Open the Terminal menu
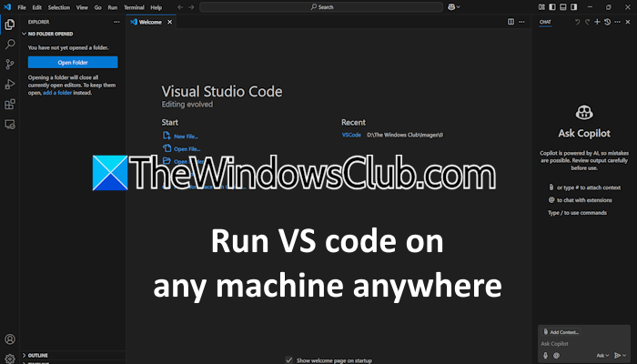Screen dimensions: 637x364 click(134, 7)
